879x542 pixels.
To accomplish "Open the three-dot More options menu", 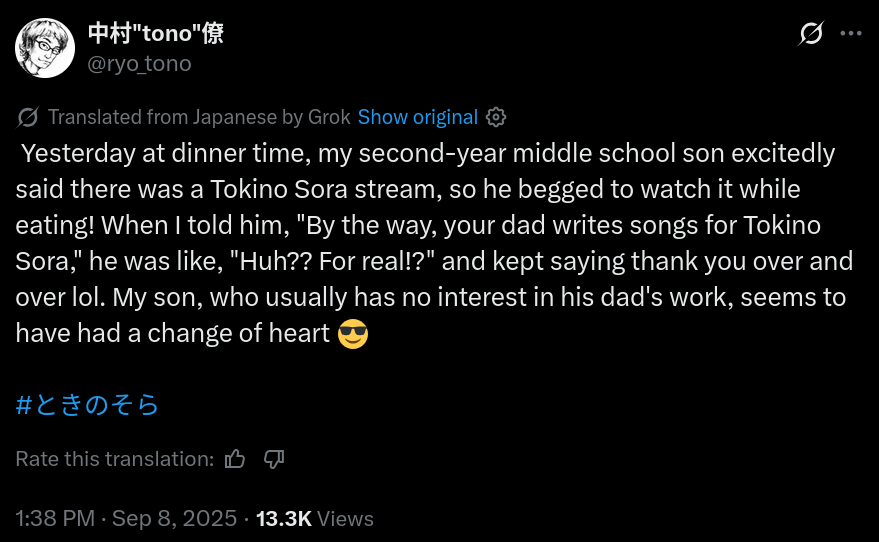I will pos(851,34).
